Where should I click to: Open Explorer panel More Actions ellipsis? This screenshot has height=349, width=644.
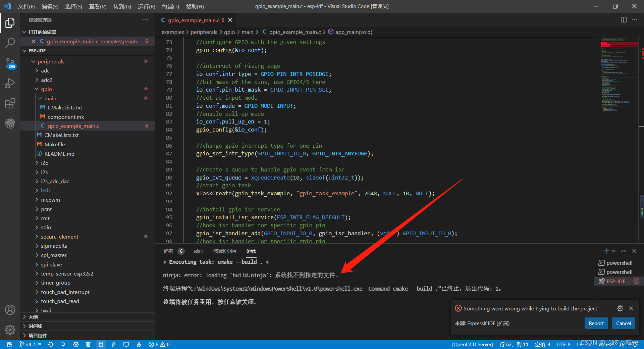tap(145, 20)
